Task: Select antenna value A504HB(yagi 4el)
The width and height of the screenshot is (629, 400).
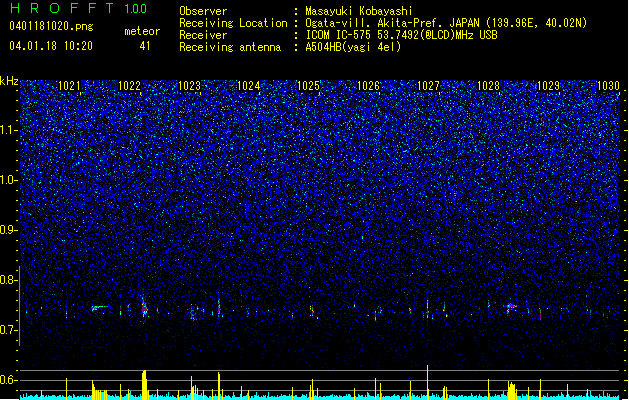Action: coord(353,47)
